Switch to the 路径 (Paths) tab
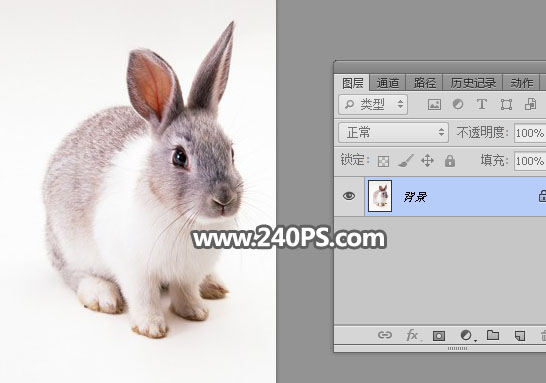This screenshot has width=546, height=383. (424, 83)
